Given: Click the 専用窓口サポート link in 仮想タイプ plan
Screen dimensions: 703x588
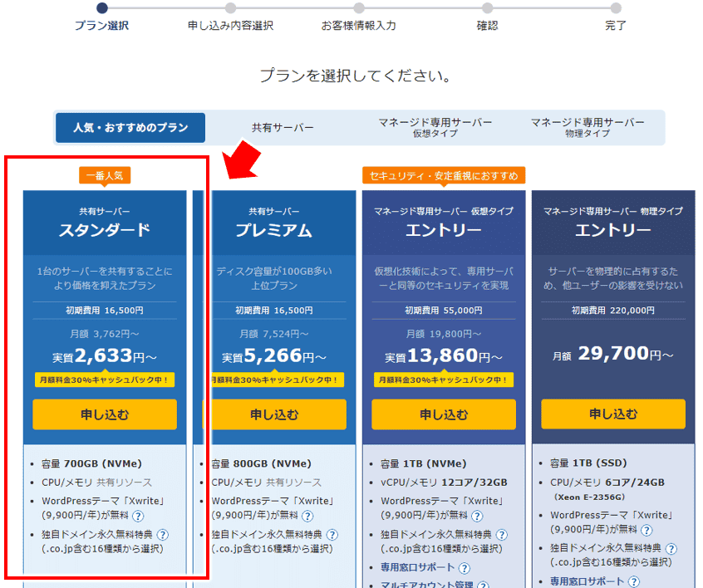Looking at the screenshot, I should (417, 567).
